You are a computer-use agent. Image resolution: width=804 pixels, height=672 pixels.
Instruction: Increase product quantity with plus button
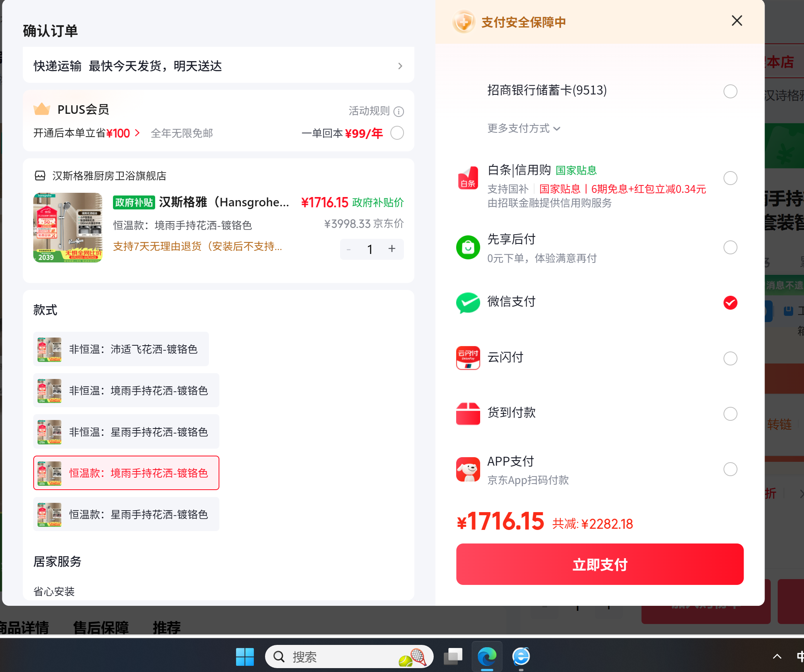click(392, 249)
